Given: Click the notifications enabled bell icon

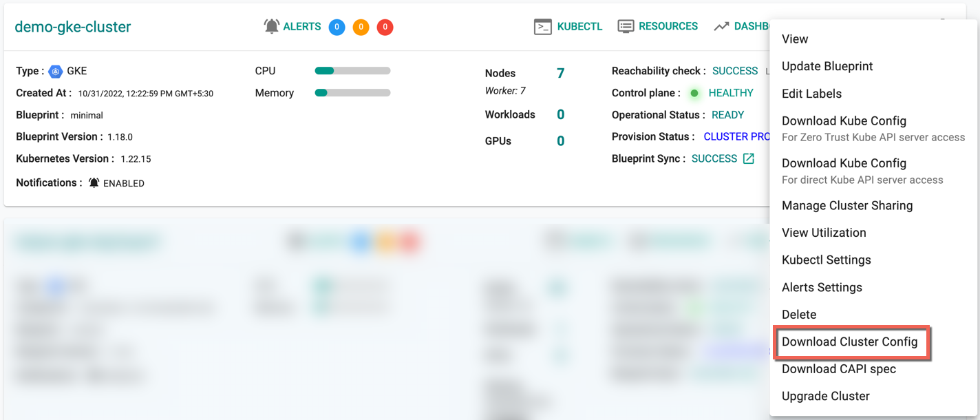Looking at the screenshot, I should tap(94, 183).
